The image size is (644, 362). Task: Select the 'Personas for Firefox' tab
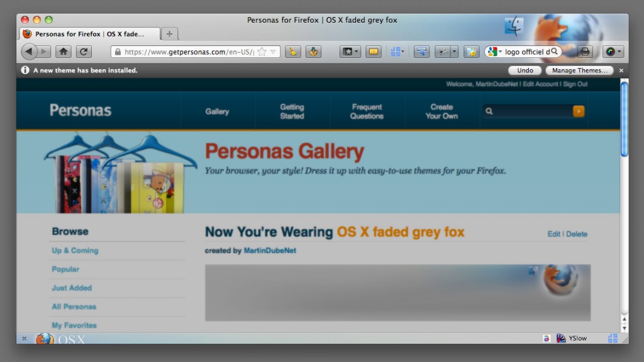click(89, 34)
